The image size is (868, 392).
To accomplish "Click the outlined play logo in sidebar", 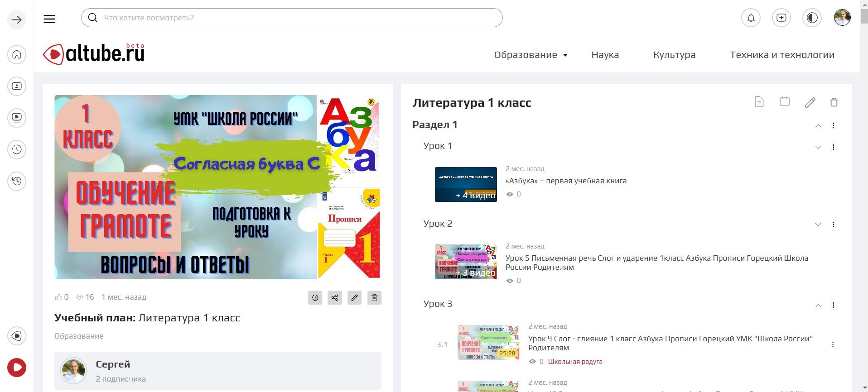I will (x=17, y=336).
